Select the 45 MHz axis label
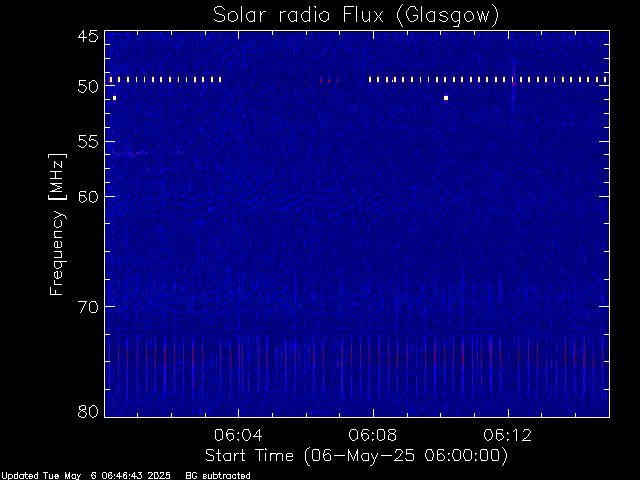 pyautogui.click(x=88, y=36)
